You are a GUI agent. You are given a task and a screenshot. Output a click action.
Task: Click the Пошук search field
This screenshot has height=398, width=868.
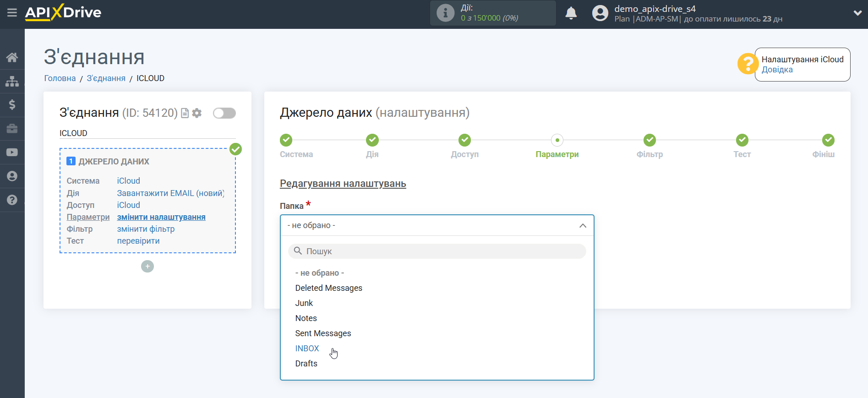(x=437, y=251)
